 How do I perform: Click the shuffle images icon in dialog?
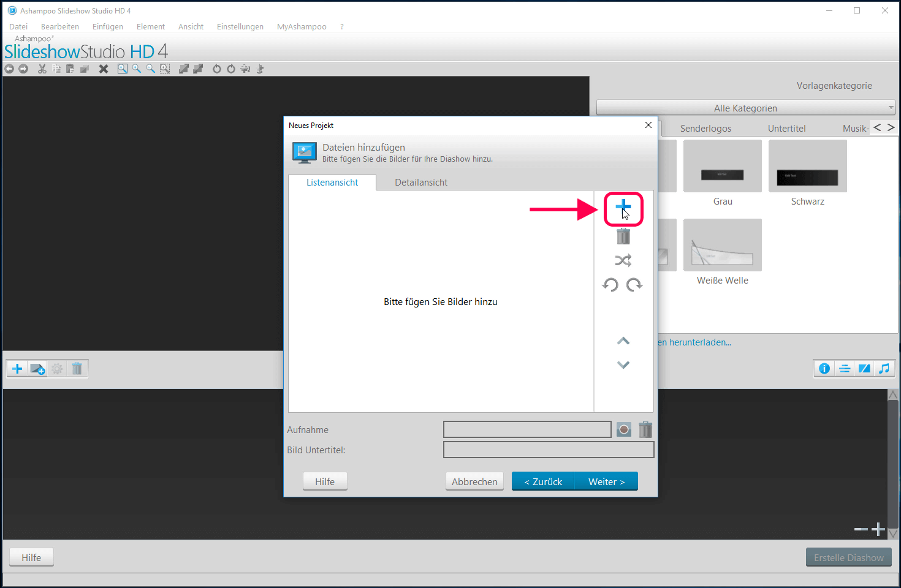click(623, 260)
